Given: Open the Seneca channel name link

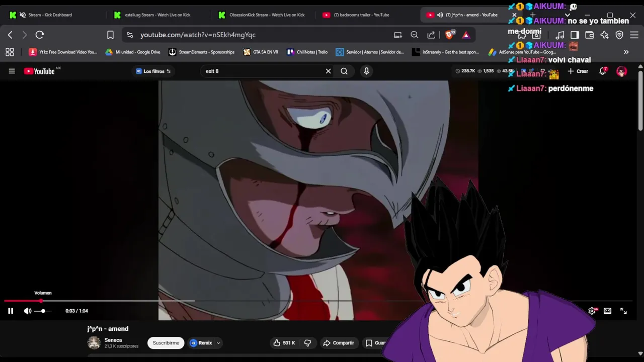Looking at the screenshot, I should pyautogui.click(x=113, y=340).
